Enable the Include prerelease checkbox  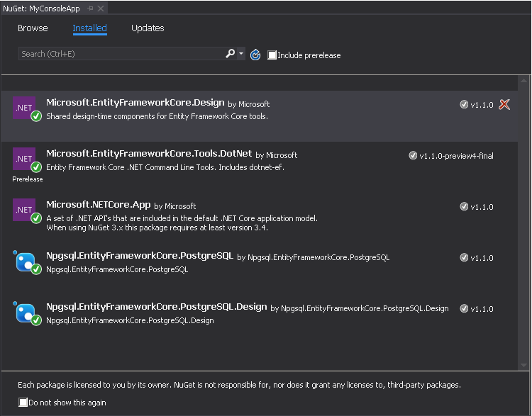click(x=272, y=55)
